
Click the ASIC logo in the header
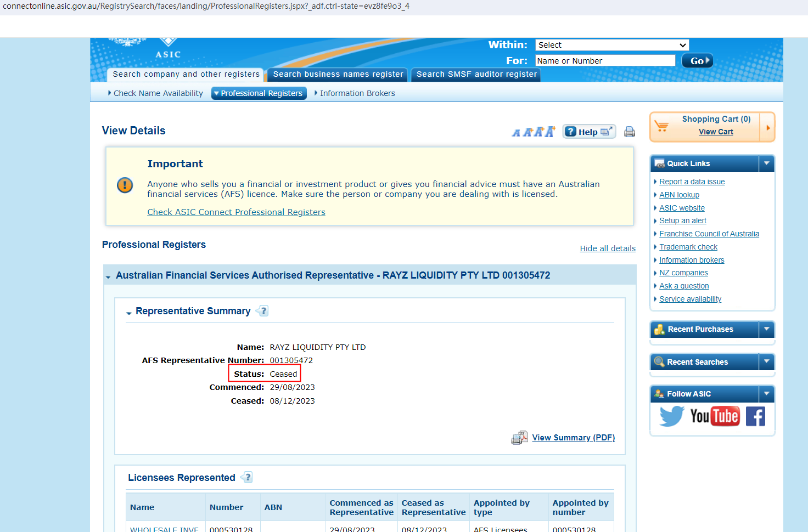[x=167, y=48]
